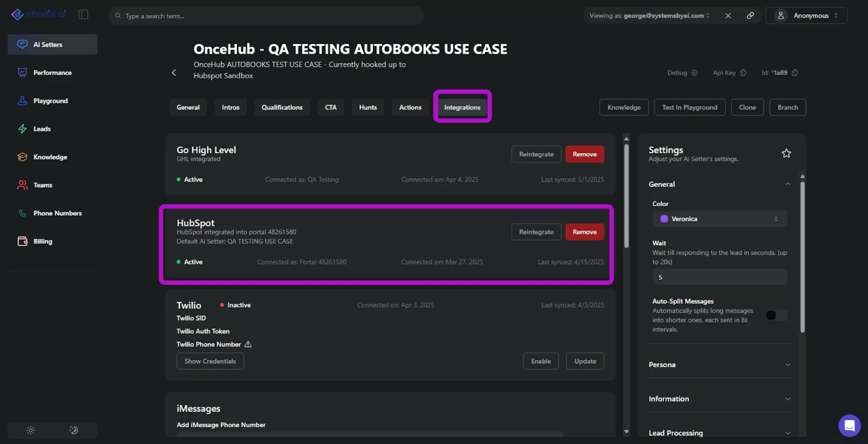Switch to the Actions tab
The image size is (868, 444).
point(410,107)
